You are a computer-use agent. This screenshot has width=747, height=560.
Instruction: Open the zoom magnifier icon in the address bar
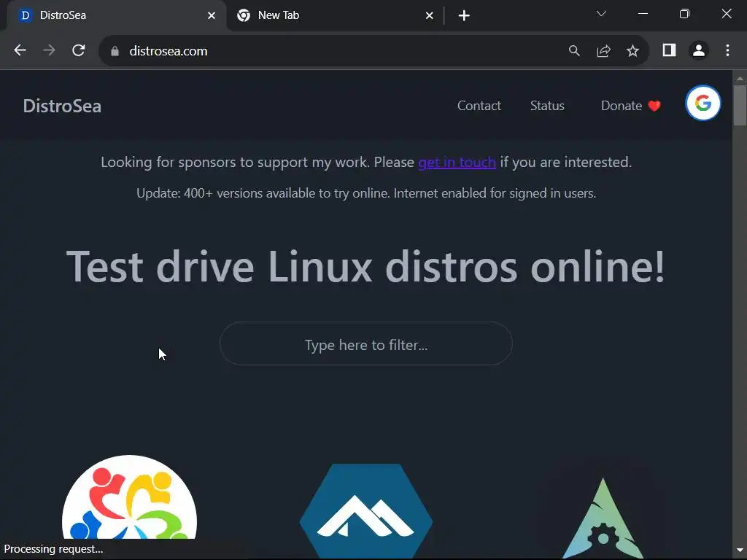574,50
